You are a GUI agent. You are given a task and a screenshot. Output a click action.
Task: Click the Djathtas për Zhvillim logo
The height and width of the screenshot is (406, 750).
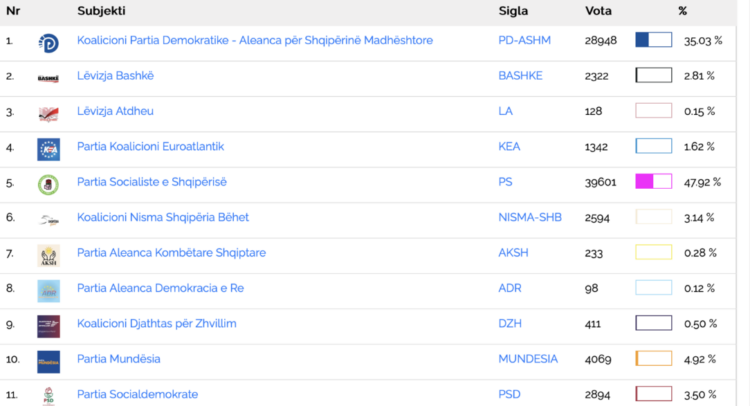click(x=48, y=326)
